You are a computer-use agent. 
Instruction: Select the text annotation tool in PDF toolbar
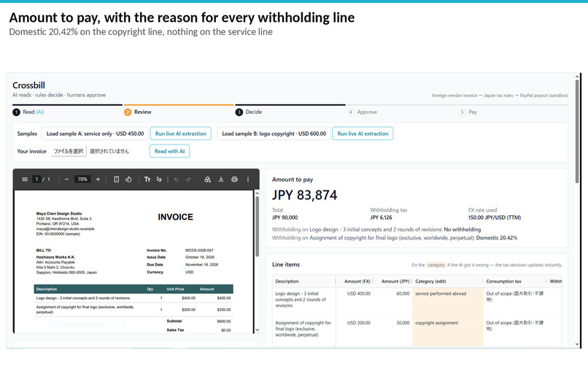(147, 180)
